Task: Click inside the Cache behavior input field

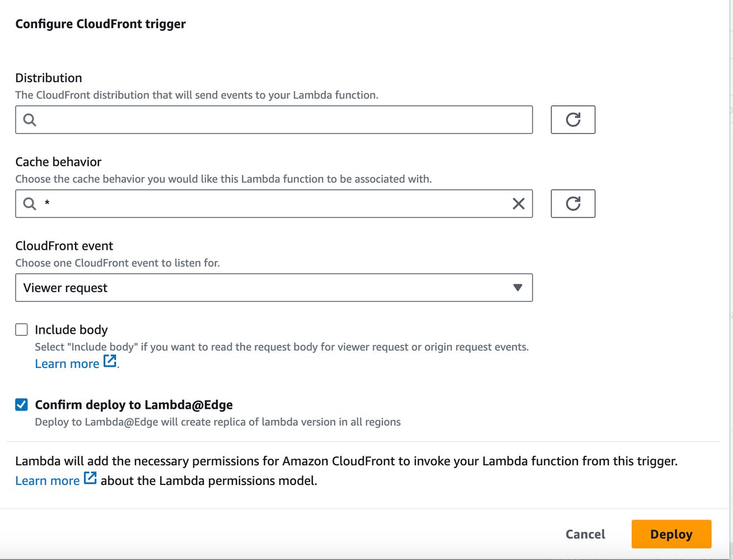Action: (224, 203)
